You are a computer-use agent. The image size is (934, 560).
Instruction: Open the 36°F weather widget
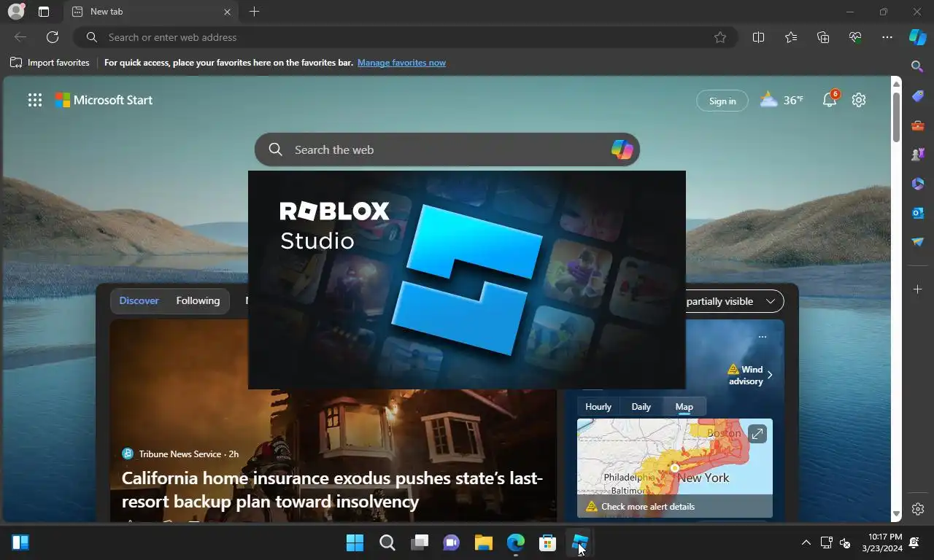pyautogui.click(x=781, y=101)
